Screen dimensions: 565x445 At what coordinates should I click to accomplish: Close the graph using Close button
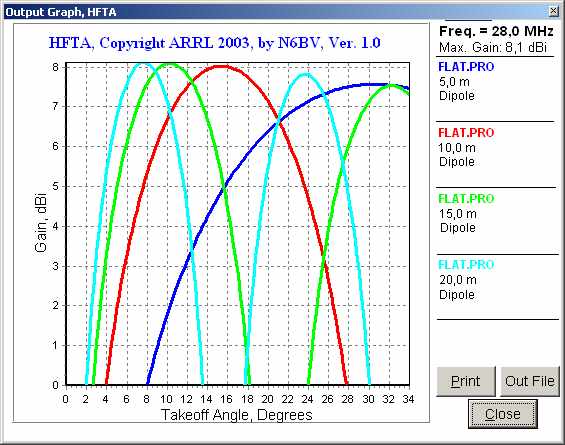[x=503, y=414]
